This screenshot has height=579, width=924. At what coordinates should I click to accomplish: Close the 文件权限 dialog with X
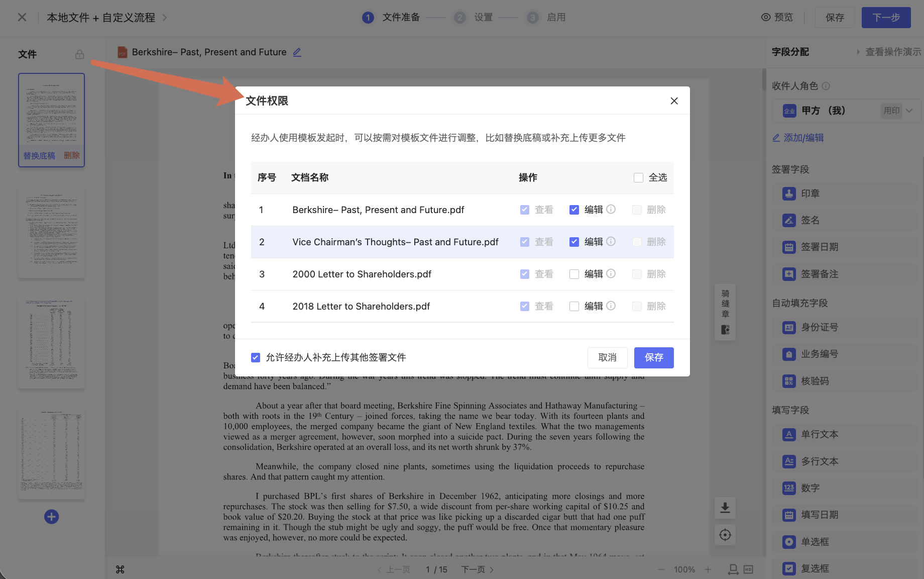tap(674, 101)
